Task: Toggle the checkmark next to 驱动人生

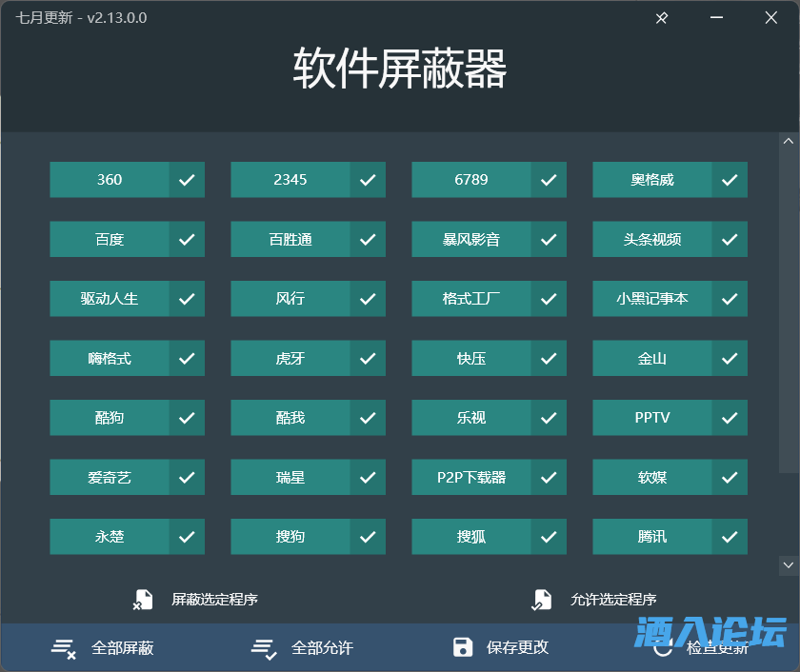Action: (x=187, y=298)
